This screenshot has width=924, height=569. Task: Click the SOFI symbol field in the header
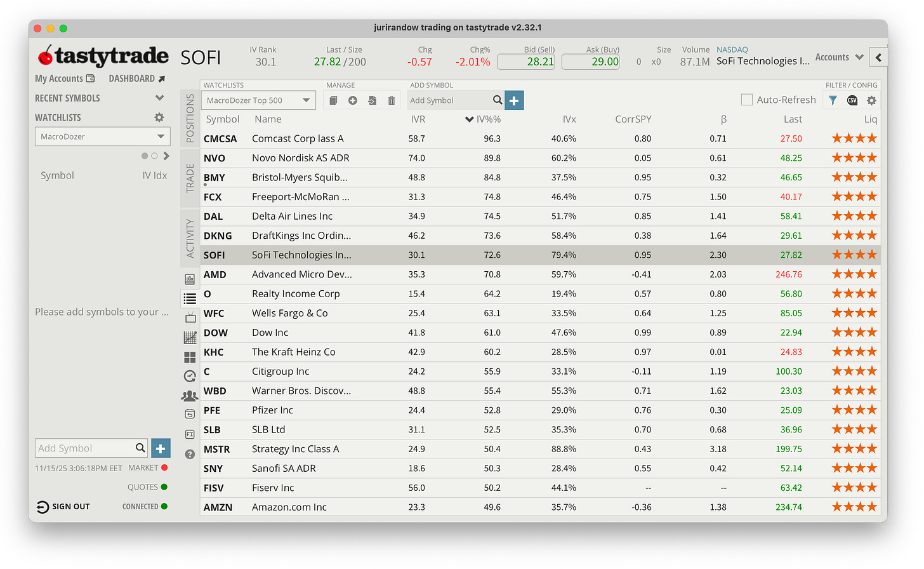pyautogui.click(x=201, y=58)
